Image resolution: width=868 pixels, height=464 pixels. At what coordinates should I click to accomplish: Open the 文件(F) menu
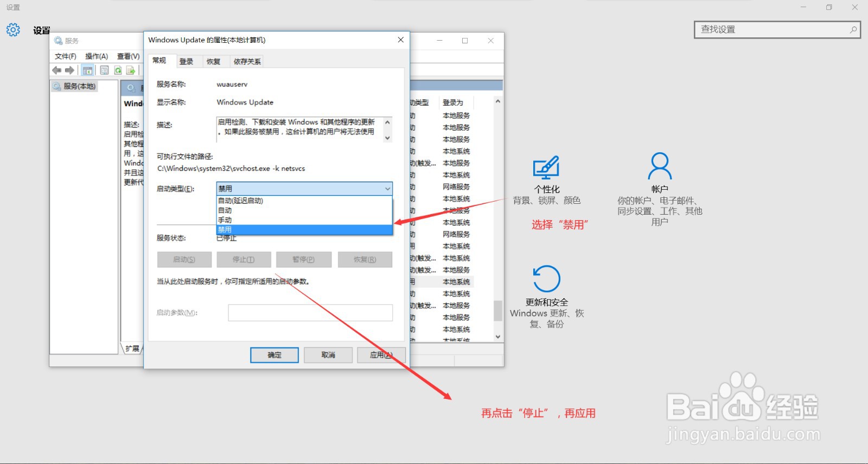tap(65, 56)
